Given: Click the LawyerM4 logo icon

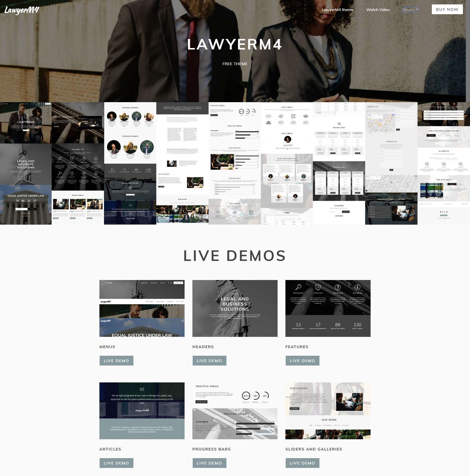Looking at the screenshot, I should 22,10.
